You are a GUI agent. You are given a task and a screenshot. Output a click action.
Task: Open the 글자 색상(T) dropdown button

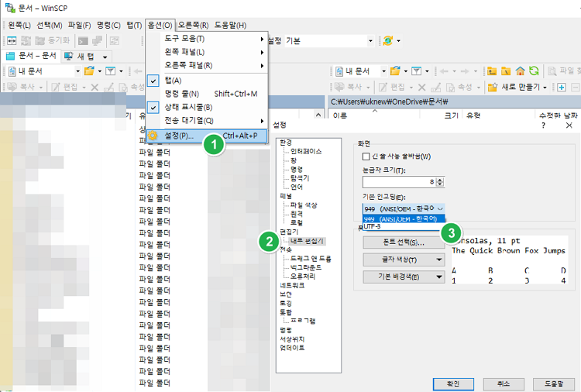(404, 260)
